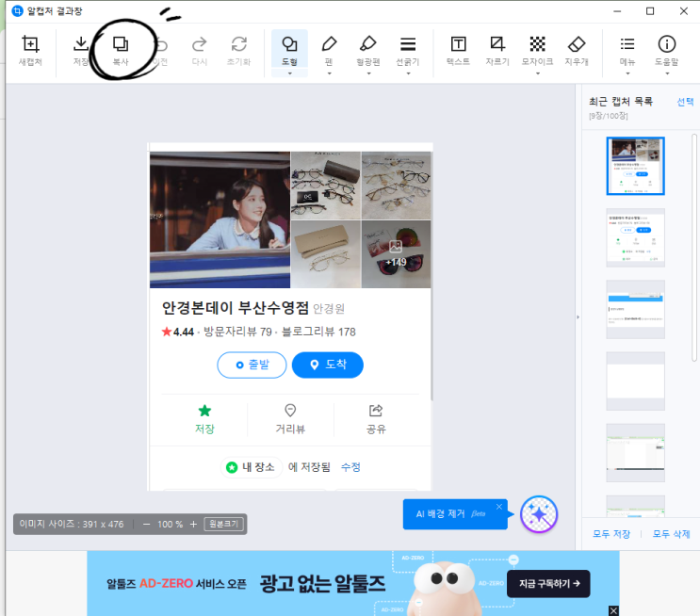
Task: Click 모두 저장 to save all
Action: click(611, 534)
